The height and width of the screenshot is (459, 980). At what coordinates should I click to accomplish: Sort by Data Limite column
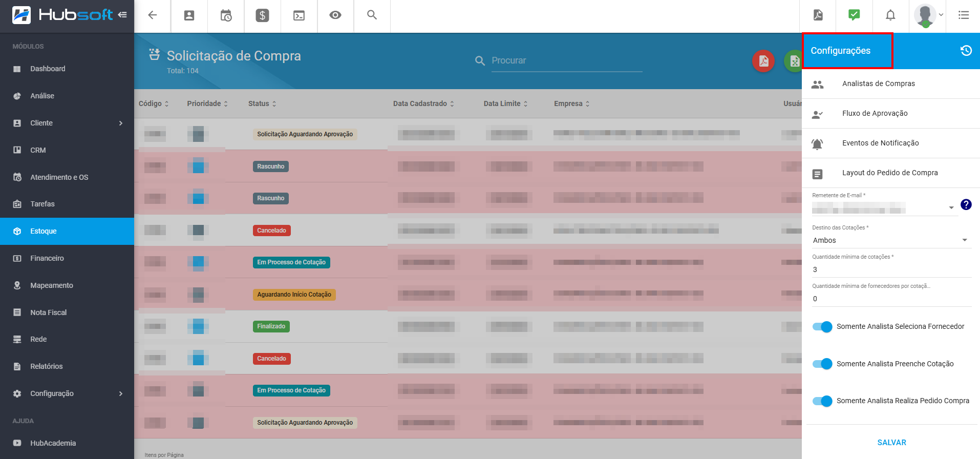pos(505,103)
